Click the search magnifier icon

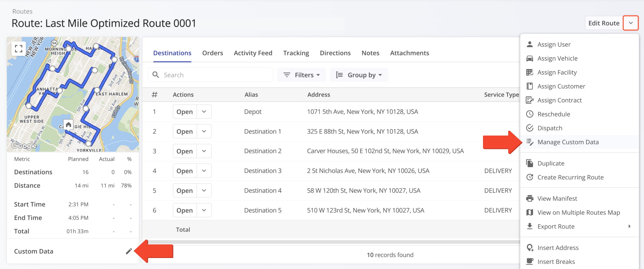pyautogui.click(x=156, y=75)
